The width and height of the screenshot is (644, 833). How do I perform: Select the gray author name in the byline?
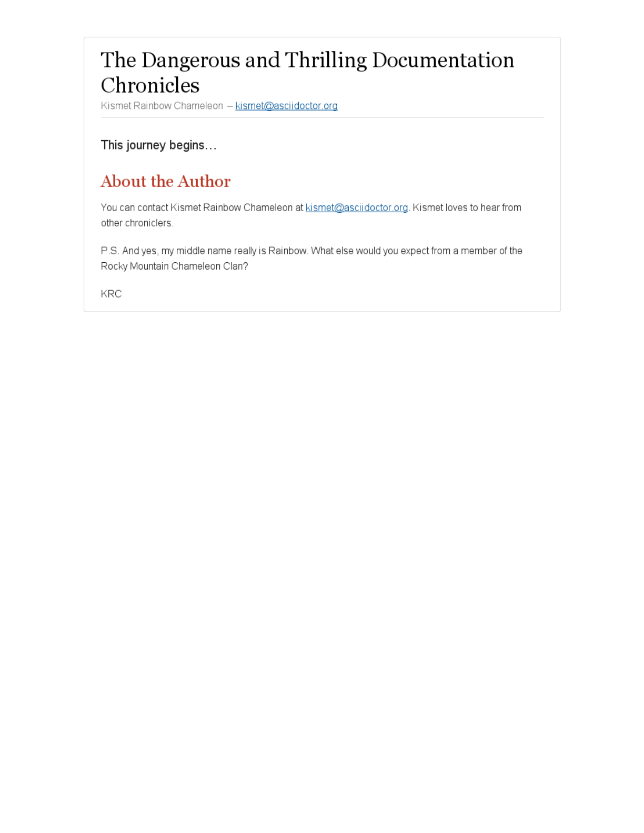click(x=162, y=106)
